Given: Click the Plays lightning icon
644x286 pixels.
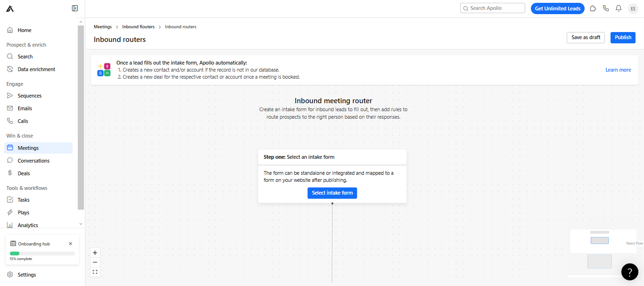Looking at the screenshot, I should [x=10, y=212].
